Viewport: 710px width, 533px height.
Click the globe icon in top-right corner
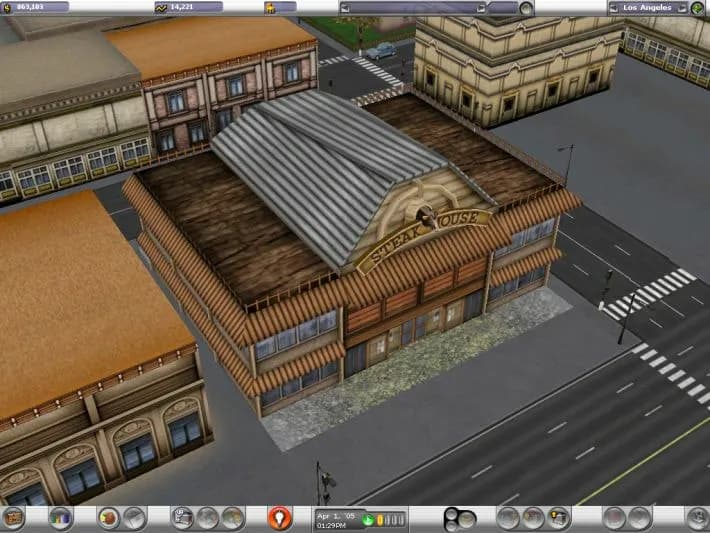(697, 8)
